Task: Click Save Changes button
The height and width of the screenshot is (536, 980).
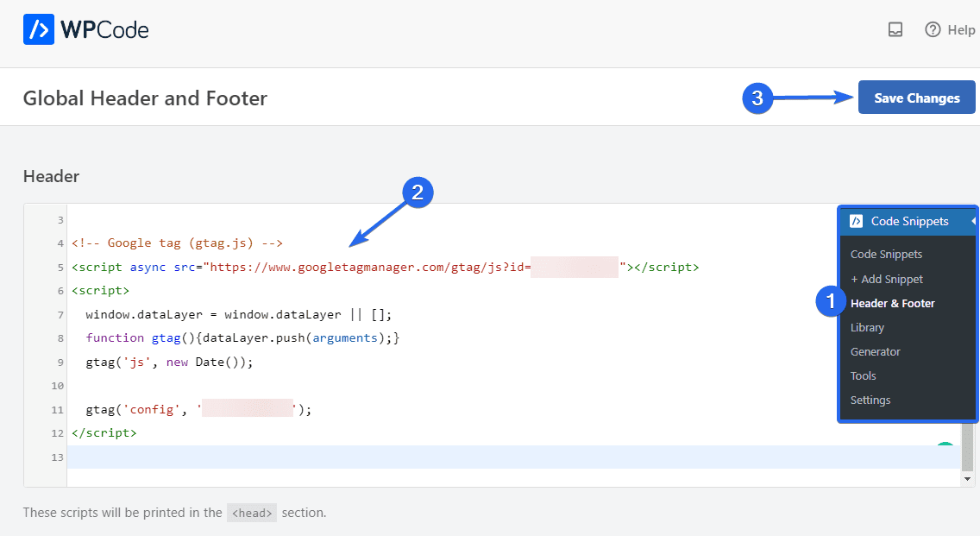Action: click(916, 98)
